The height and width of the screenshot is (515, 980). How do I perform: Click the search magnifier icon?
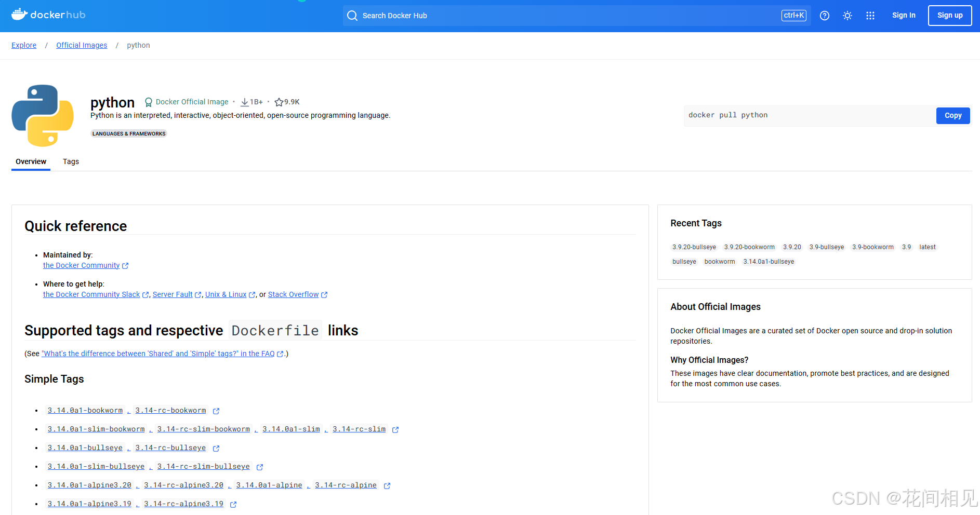click(x=352, y=16)
